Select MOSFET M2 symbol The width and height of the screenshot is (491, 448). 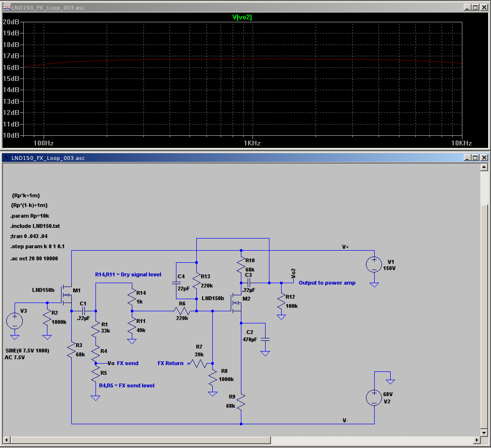237,303
